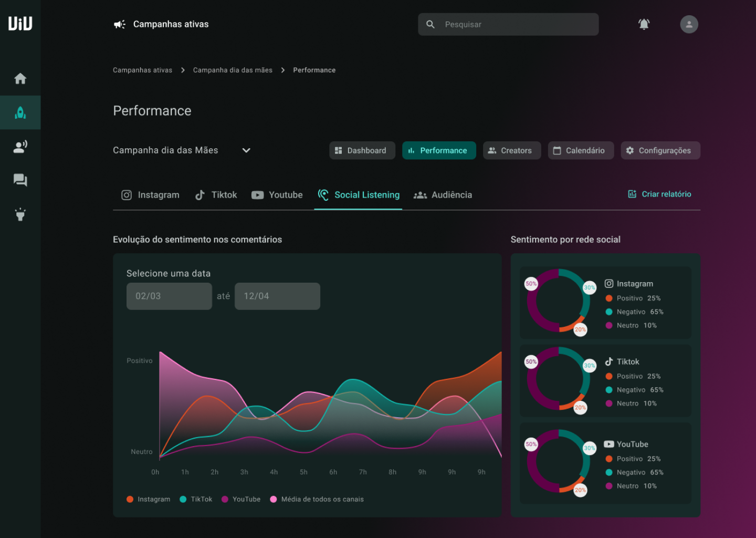
Task: Toggle TikTok series in chart legend
Action: click(195, 499)
